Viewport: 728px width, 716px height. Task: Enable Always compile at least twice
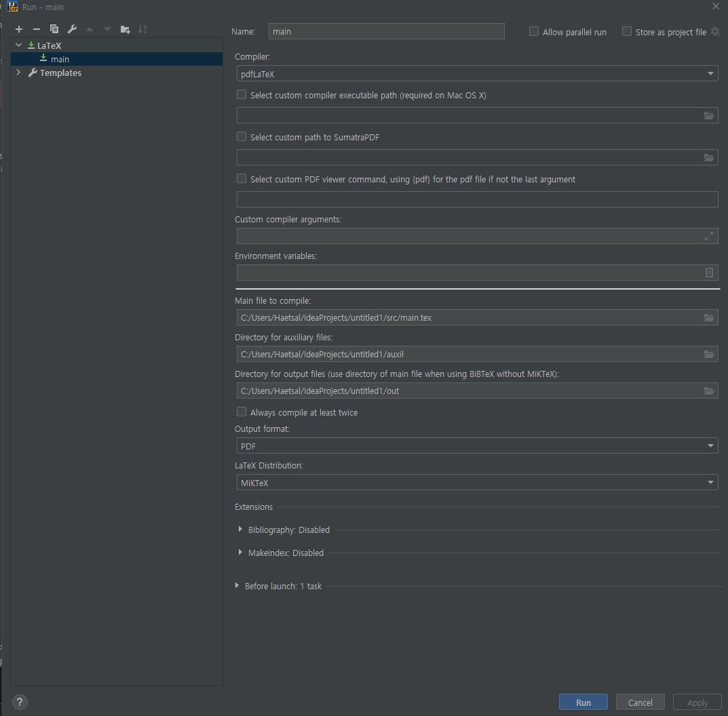pyautogui.click(x=241, y=412)
